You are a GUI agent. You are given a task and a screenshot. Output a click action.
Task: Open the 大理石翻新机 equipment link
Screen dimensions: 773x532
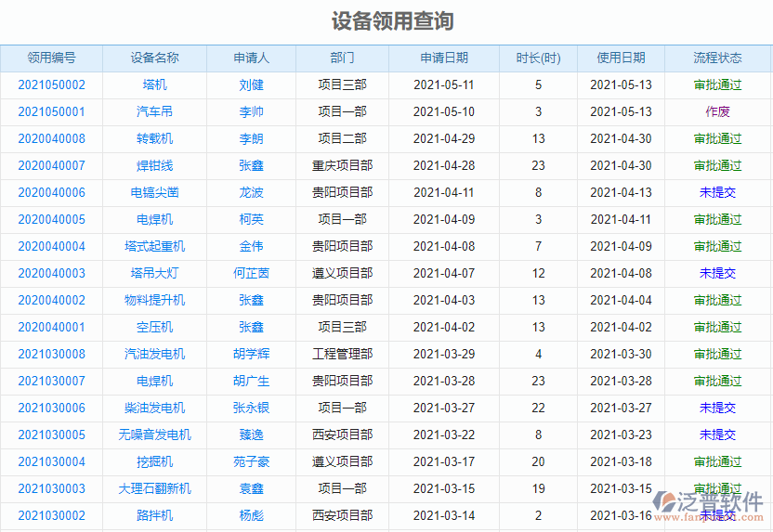pyautogui.click(x=154, y=488)
